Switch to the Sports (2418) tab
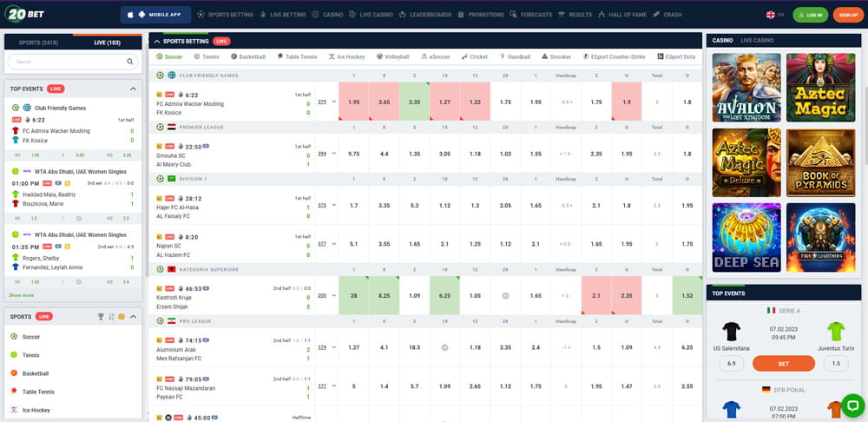Screen dimensions: 868x422 click(x=39, y=43)
